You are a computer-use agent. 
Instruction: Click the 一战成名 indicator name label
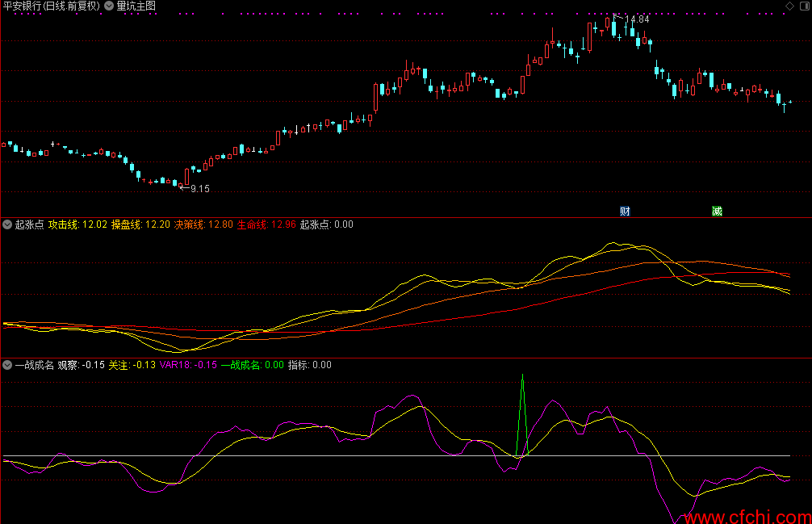(34, 365)
